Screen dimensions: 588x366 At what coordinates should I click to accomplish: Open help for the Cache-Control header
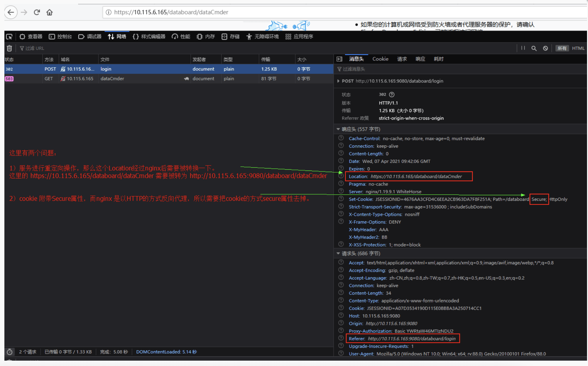pyautogui.click(x=341, y=138)
